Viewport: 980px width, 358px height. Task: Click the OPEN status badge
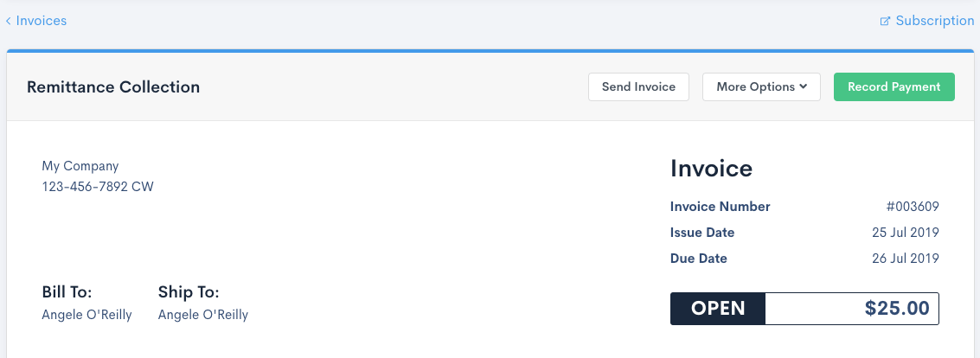718,309
